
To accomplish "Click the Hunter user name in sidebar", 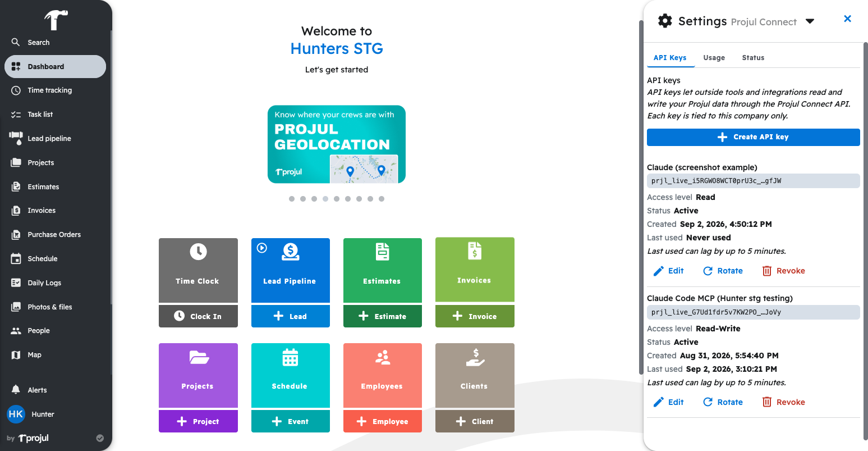I will point(43,414).
